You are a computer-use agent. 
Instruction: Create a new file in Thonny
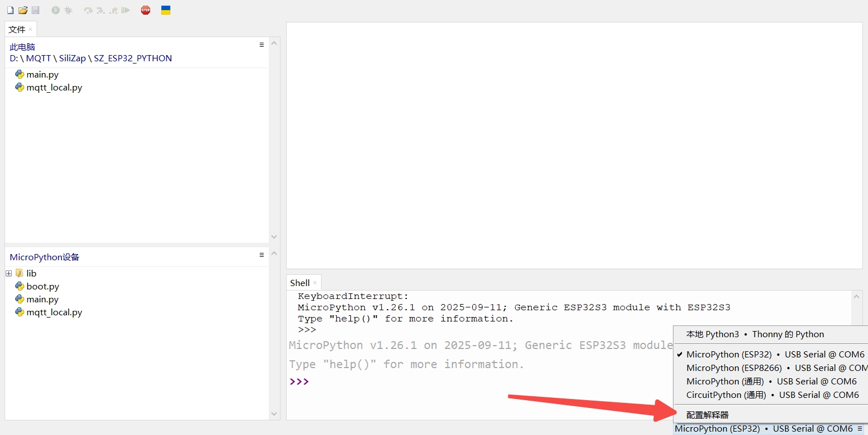tap(10, 10)
